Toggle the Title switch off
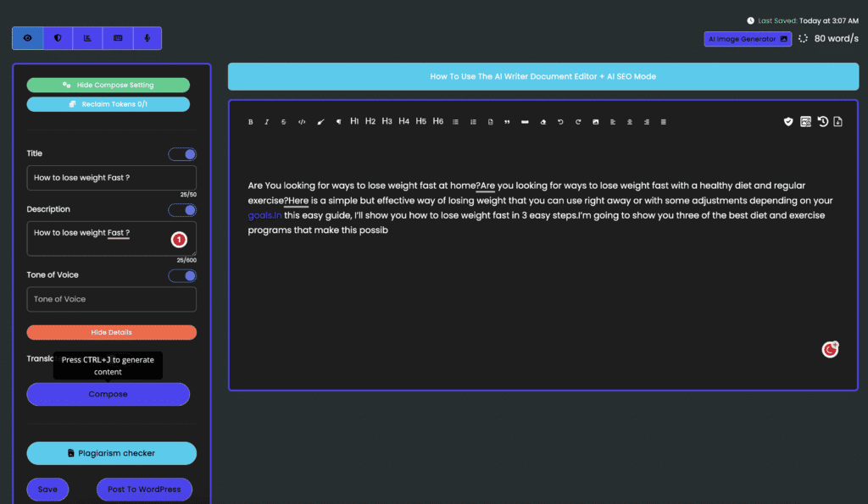Viewport: 868px width, 504px height. (182, 154)
